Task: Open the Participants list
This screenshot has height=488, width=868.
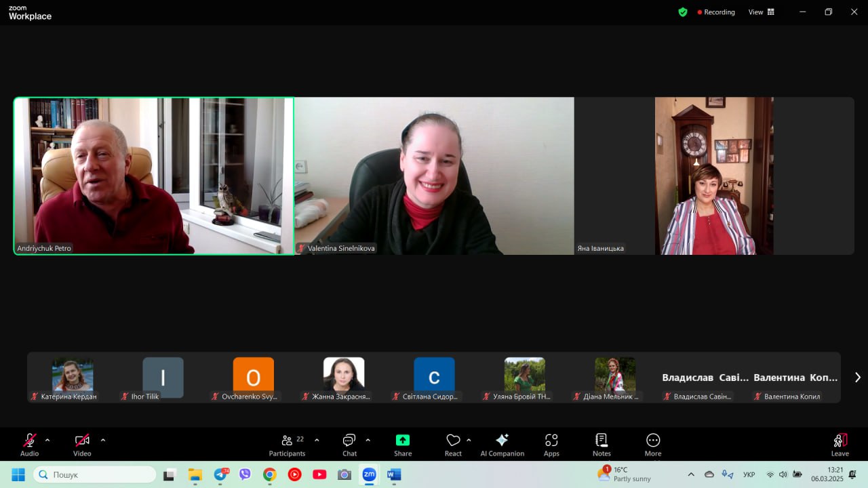Action: point(288,445)
